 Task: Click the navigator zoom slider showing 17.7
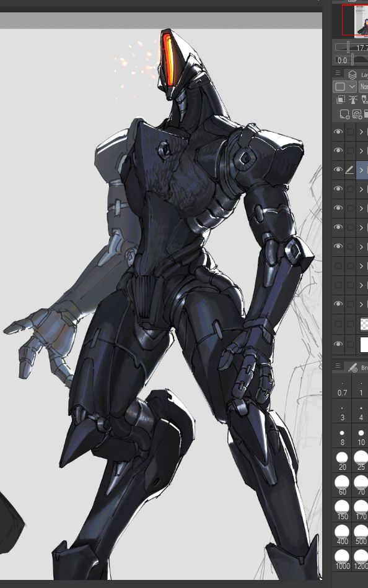351,47
